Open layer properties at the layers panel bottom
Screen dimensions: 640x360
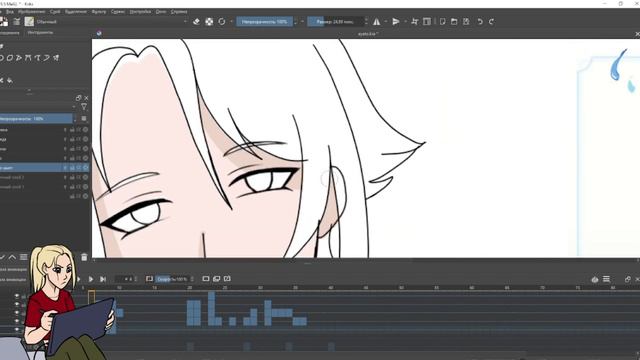pyautogui.click(x=24, y=257)
